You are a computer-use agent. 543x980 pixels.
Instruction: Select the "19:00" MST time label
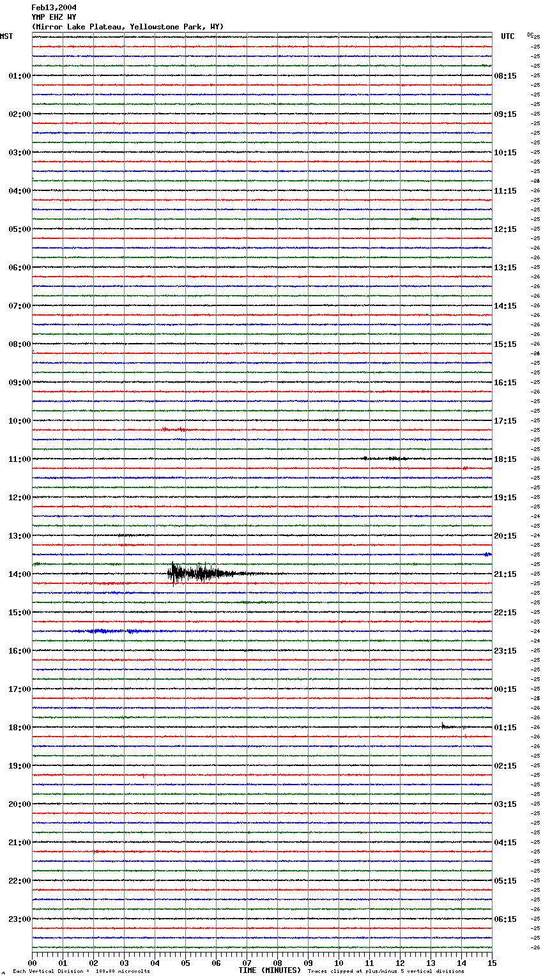coord(20,766)
